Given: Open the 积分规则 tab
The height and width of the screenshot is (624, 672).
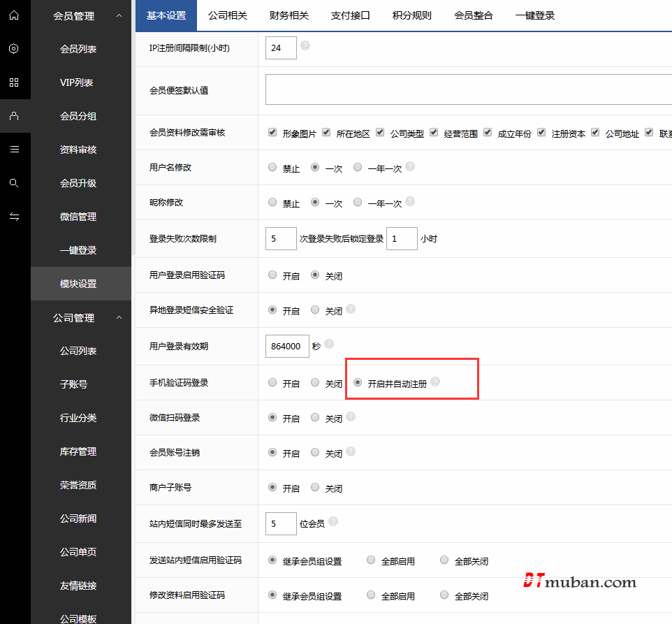Looking at the screenshot, I should click(411, 15).
